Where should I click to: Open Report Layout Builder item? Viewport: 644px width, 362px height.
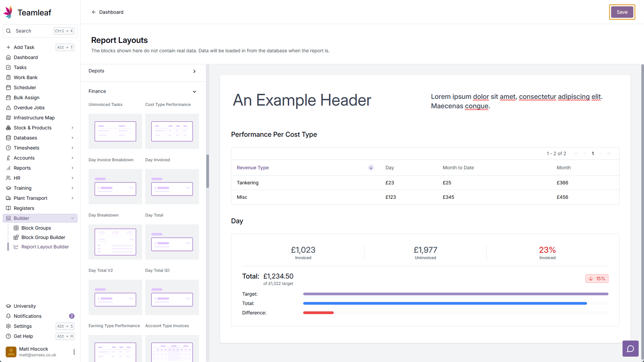45,247
